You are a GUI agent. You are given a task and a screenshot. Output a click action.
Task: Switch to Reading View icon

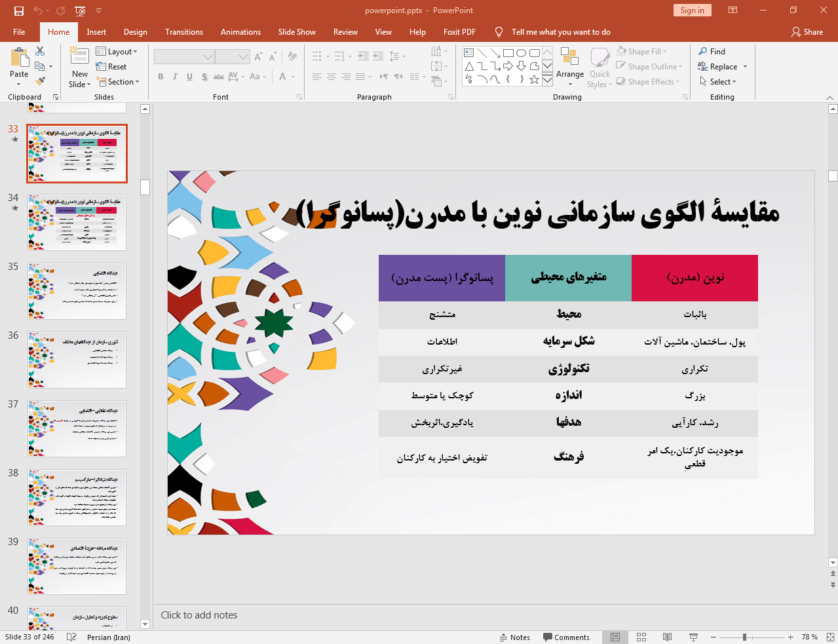(x=667, y=637)
